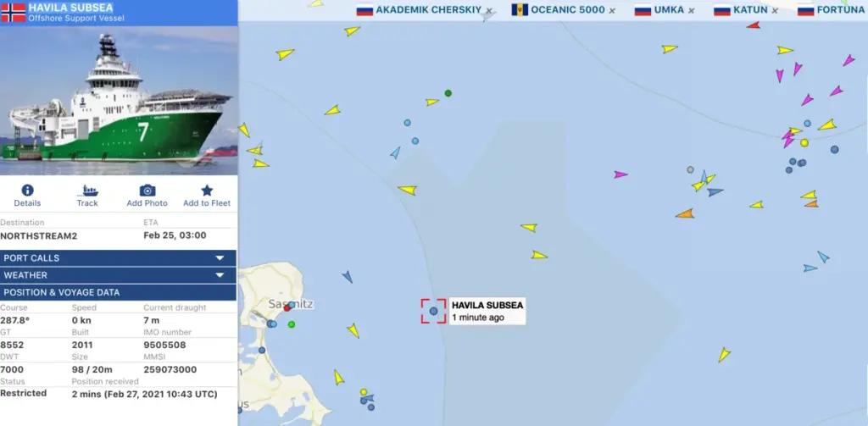Close the AKADEMIK CHERSKIY tab

[489, 10]
